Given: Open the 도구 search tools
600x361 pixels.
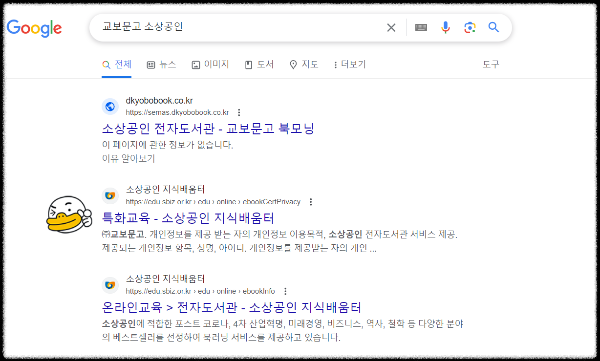Looking at the screenshot, I should (x=491, y=64).
